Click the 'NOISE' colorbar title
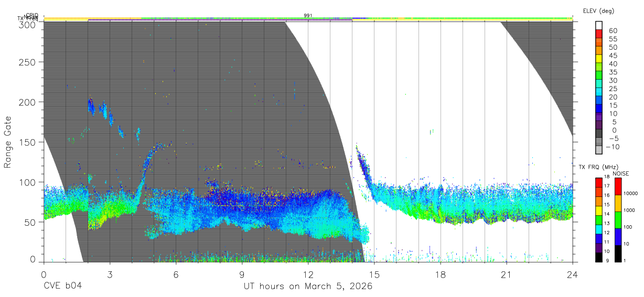Viewport: 644px width, 297px height. [621, 173]
